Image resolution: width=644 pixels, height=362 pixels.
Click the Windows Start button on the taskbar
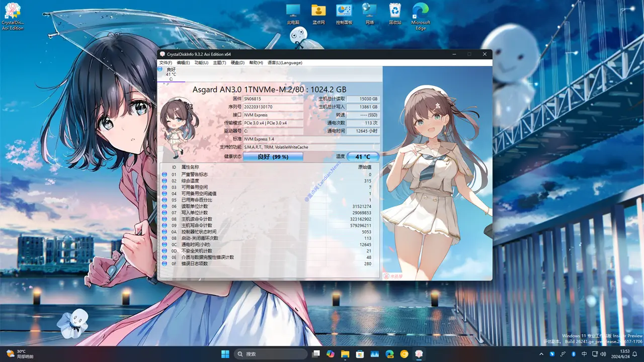click(225, 354)
